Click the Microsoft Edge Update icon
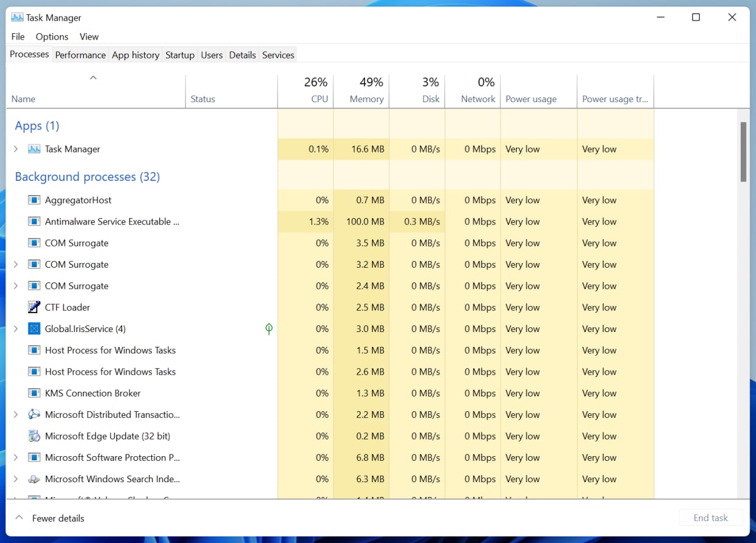The image size is (756, 543). pyautogui.click(x=34, y=436)
